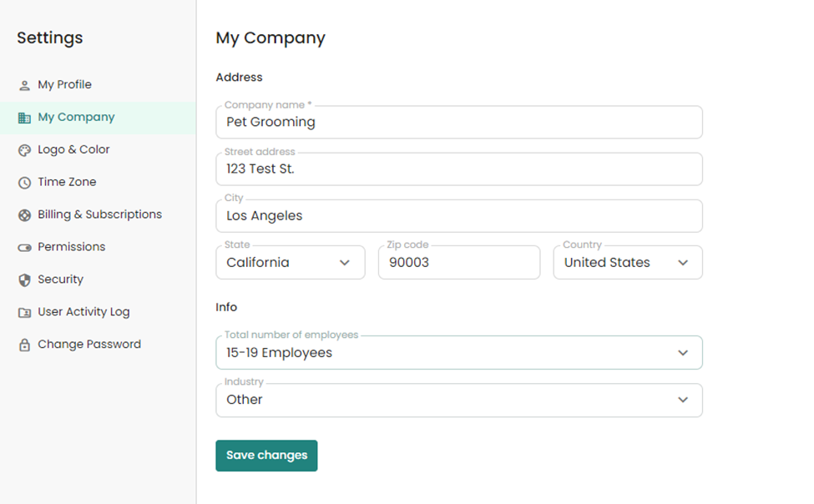This screenshot has width=814, height=504.
Task: Click into the Company name field
Action: [x=458, y=123]
